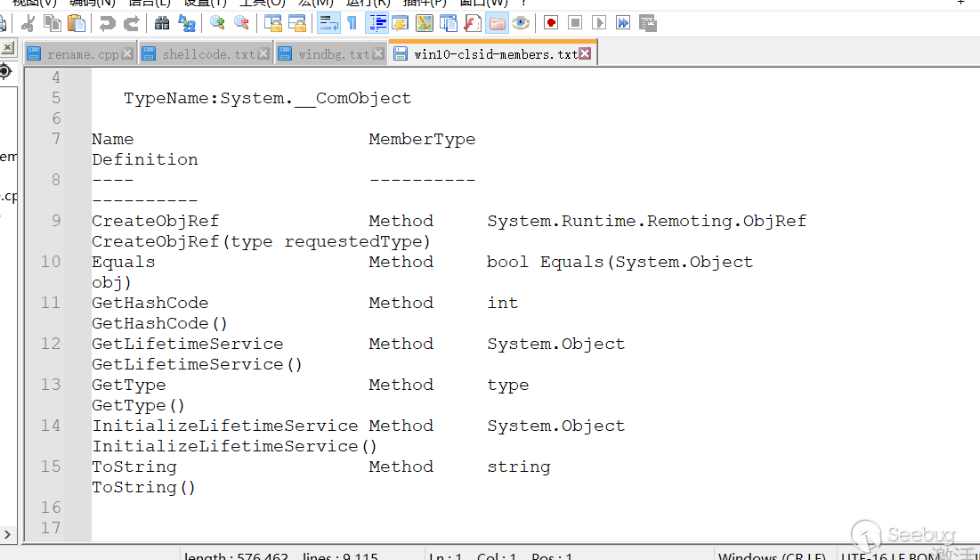
Task: Click the Definition header text
Action: point(145,160)
